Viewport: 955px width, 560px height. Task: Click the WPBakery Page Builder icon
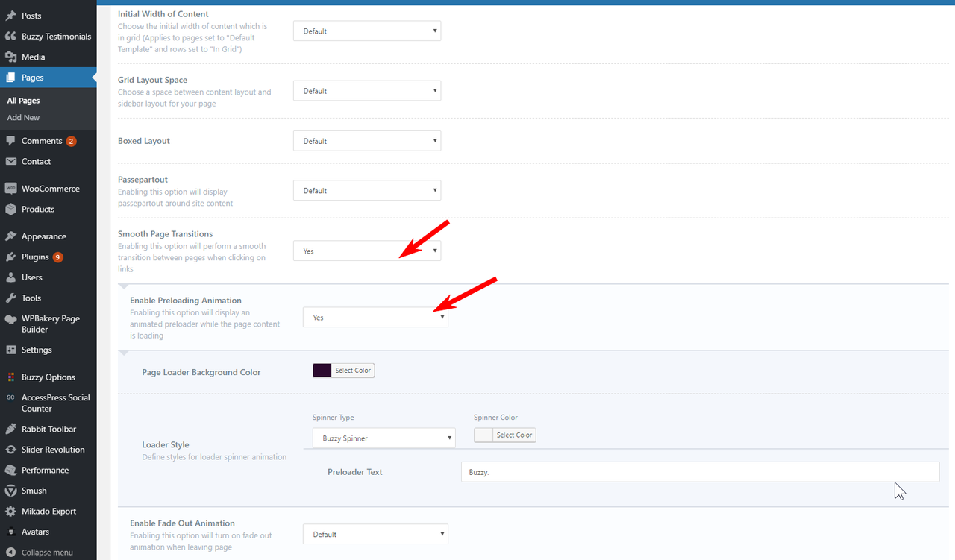10,319
